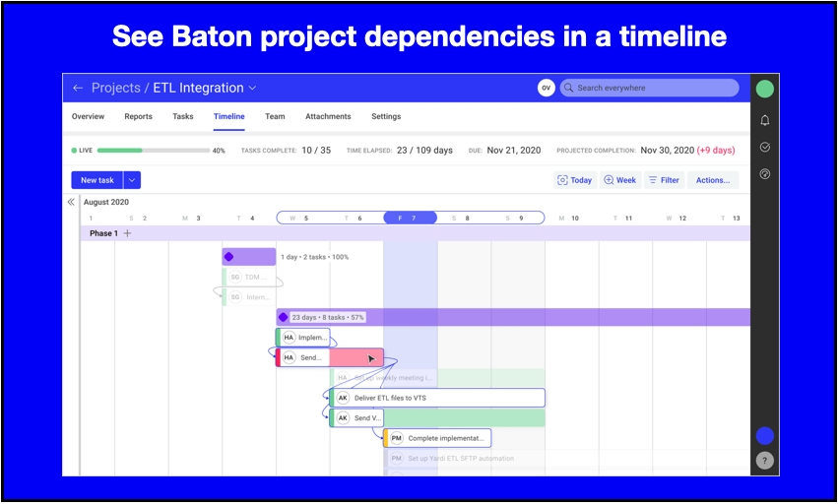838x504 pixels.
Task: Select Monday 10 in the date header
Action: pyautogui.click(x=568, y=219)
